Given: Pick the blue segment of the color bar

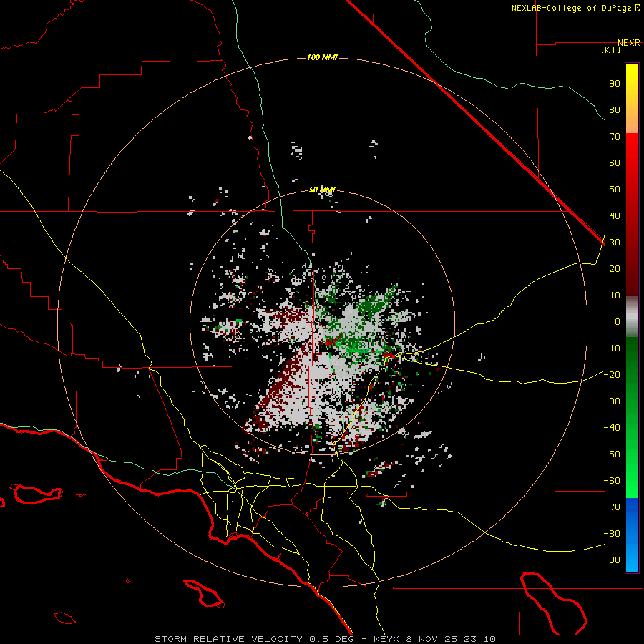Looking at the screenshot, I should [x=632, y=535].
